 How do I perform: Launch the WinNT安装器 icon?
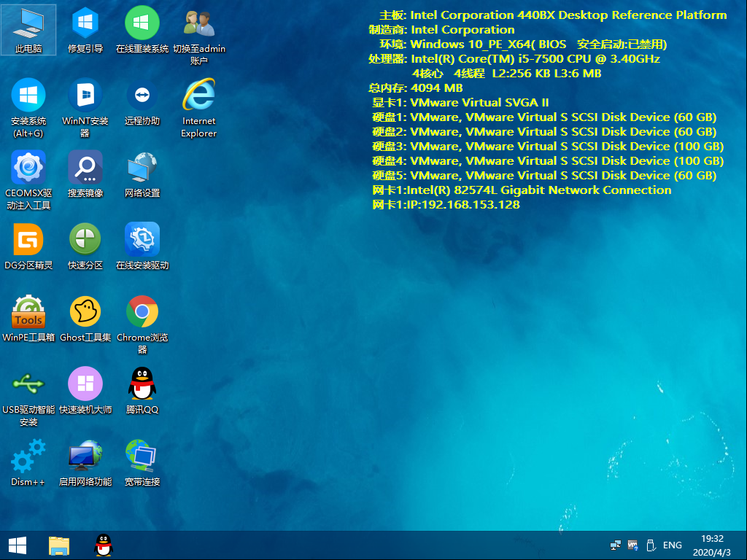coord(85,109)
